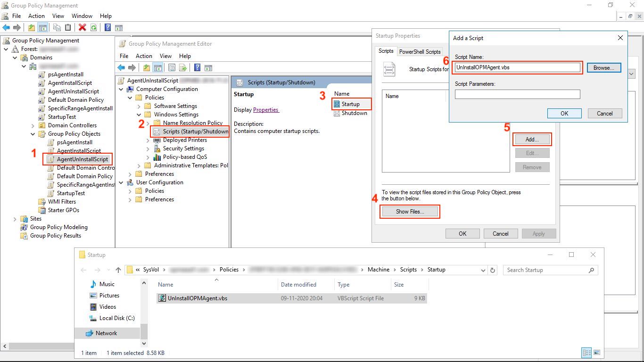Screen dimensions: 644x362
Task: Click the green Refresh icon in main toolbar
Action: coord(94,28)
